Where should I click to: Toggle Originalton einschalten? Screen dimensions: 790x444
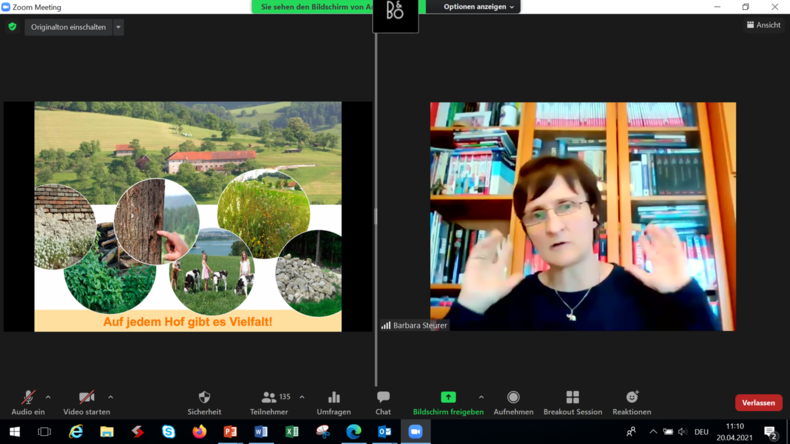68,27
